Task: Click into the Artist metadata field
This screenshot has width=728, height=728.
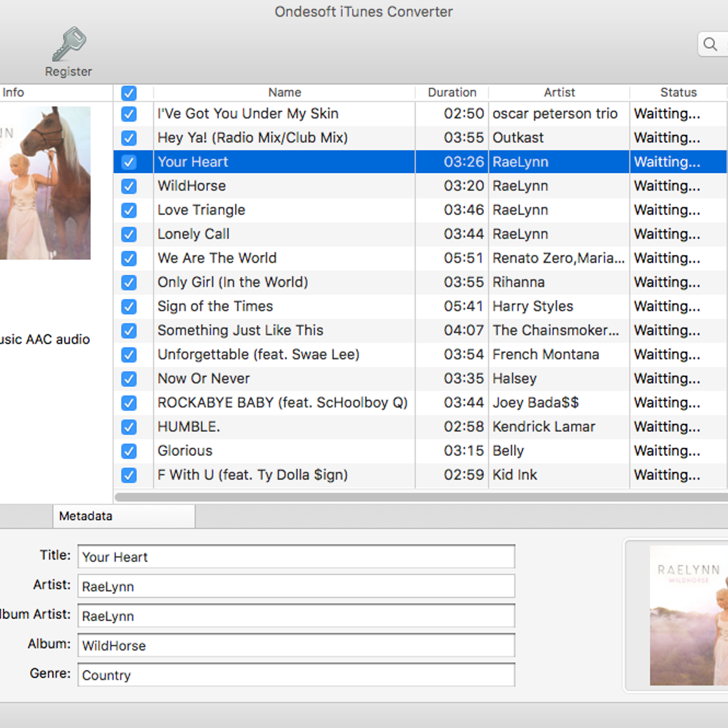Action: point(296,586)
